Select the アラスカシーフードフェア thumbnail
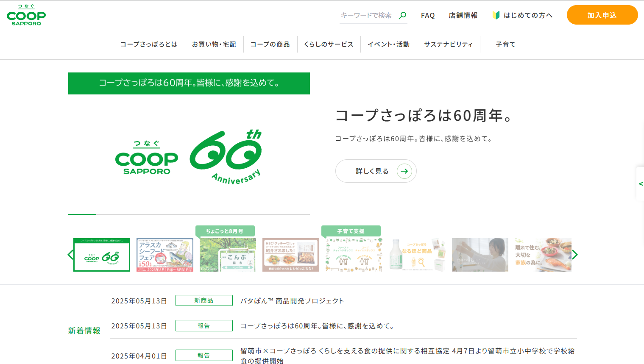 (x=165, y=255)
